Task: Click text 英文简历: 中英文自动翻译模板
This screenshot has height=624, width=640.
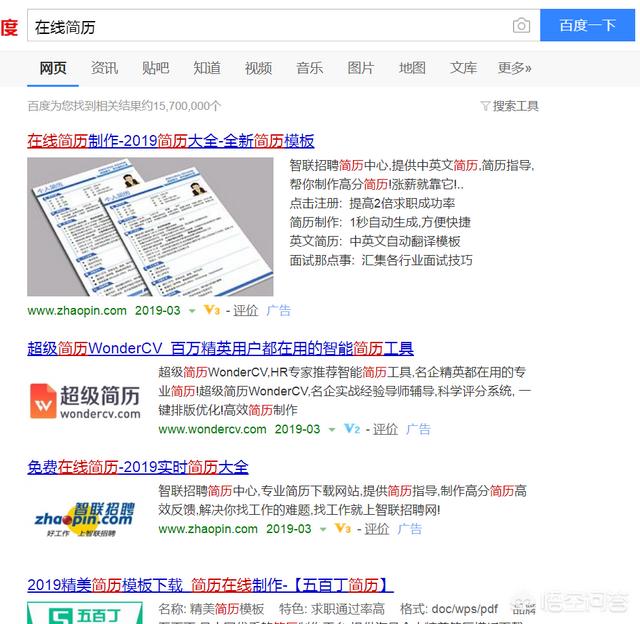Action: (375, 242)
